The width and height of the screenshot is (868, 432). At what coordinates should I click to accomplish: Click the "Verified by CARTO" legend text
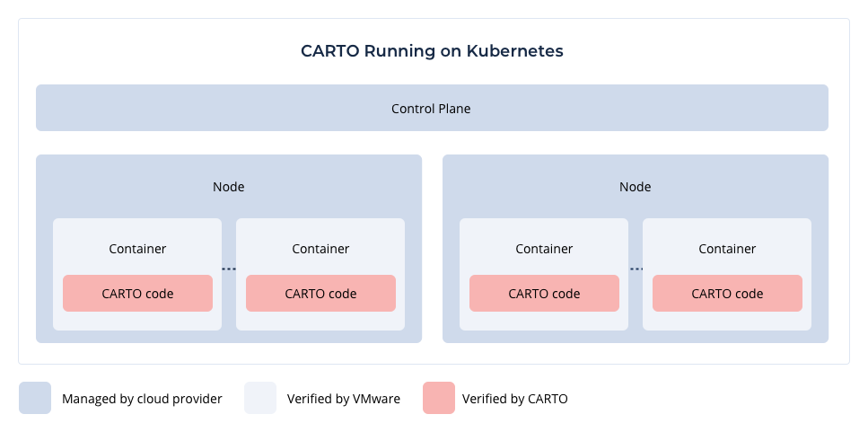514,399
